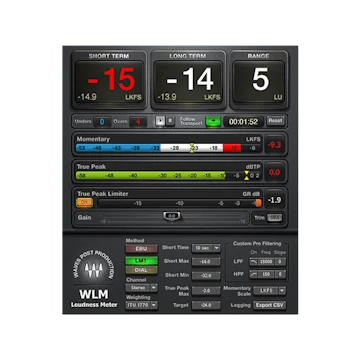Image resolution: width=360 pixels, height=360 pixels.
Task: Click the -14.9 short term precise value
Action: coord(87,97)
